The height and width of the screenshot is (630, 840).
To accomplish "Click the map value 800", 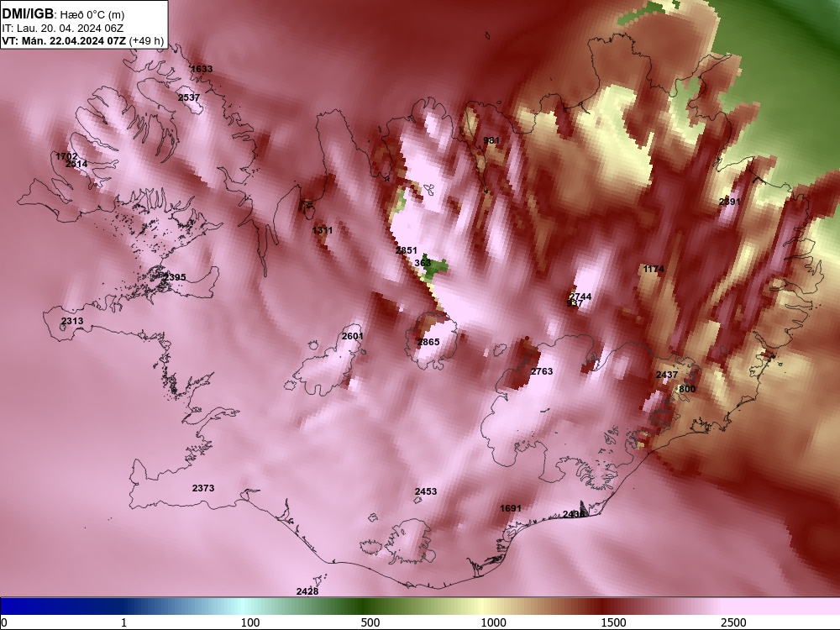I will click(687, 389).
